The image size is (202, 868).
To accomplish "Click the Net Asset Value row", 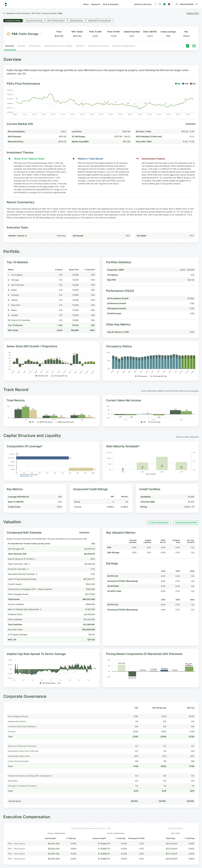I will [x=51, y=630].
